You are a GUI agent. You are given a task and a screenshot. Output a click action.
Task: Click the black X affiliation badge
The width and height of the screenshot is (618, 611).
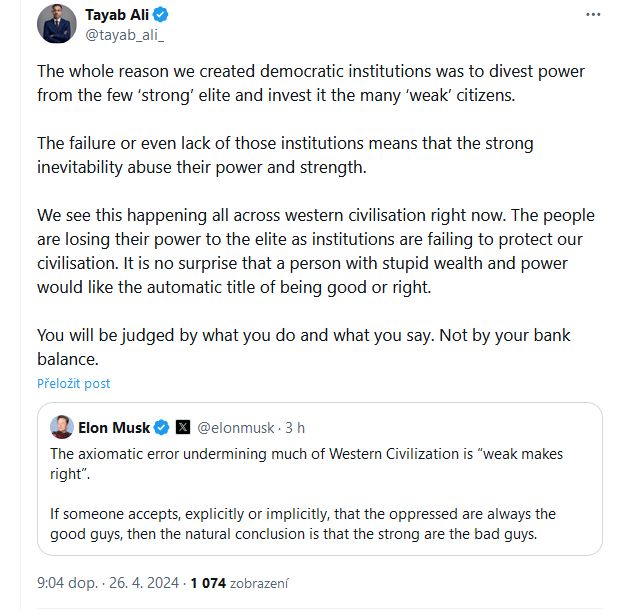point(183,427)
